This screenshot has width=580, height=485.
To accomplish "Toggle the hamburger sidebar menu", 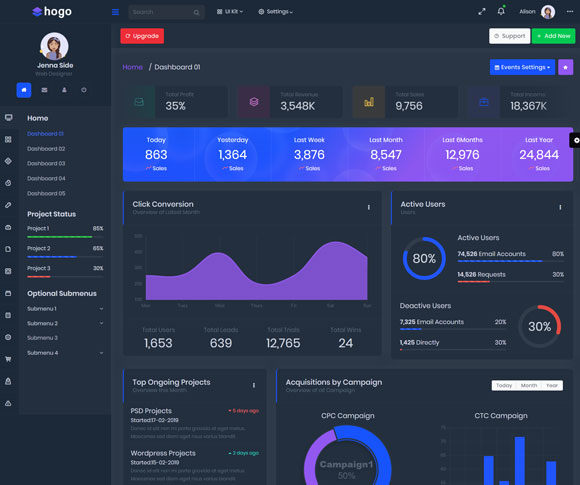I will pos(115,12).
